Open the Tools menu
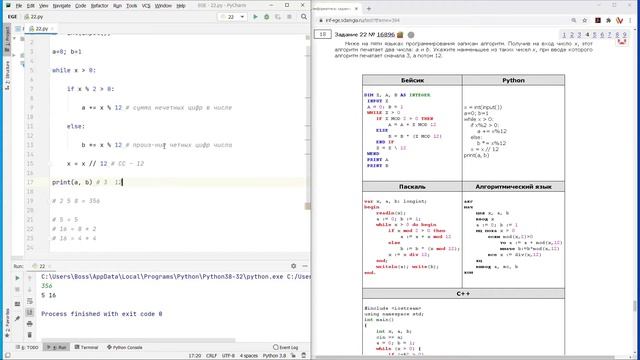 tap(131, 6)
